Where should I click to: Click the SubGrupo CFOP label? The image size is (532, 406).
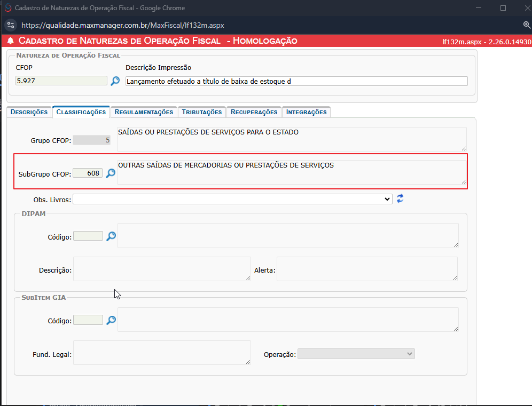click(x=45, y=174)
